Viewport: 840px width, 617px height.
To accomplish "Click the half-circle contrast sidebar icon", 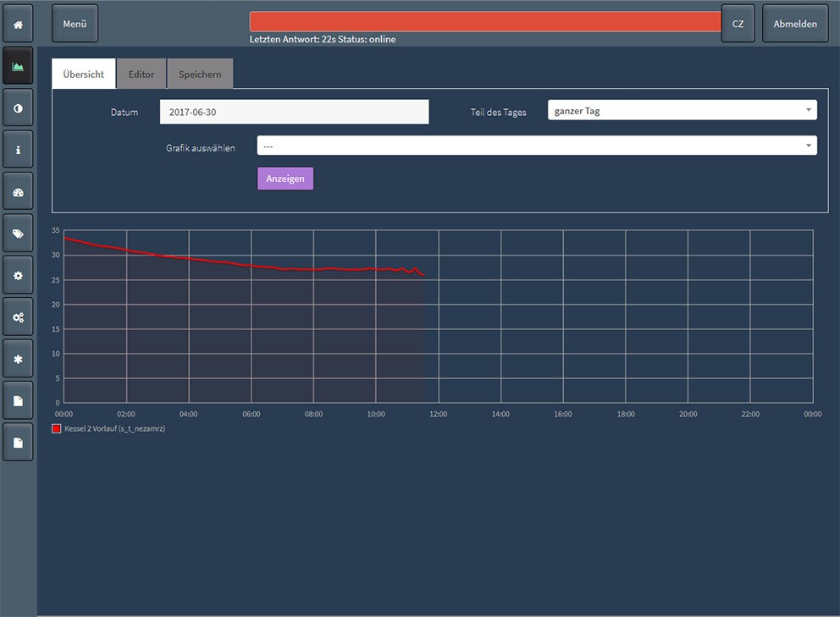I will (x=18, y=108).
